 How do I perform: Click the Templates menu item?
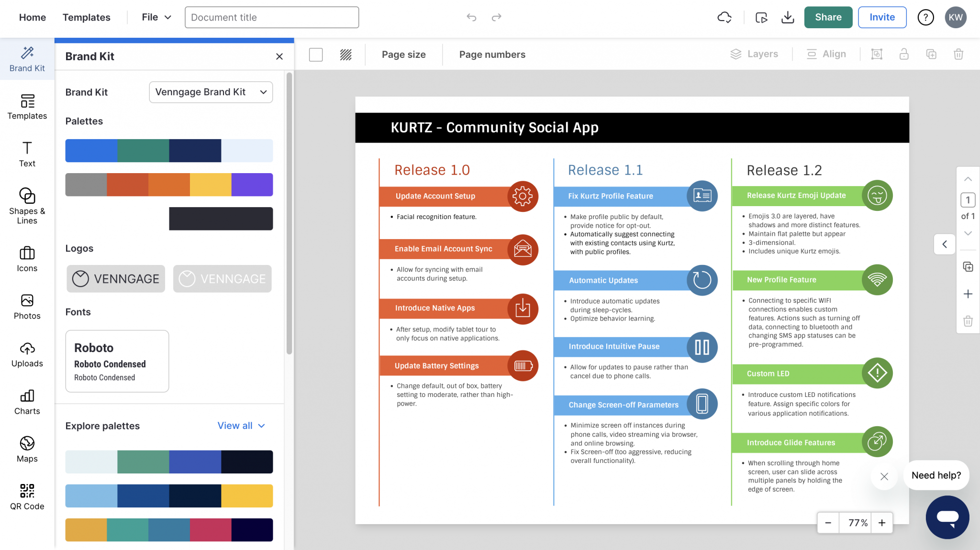pyautogui.click(x=86, y=17)
